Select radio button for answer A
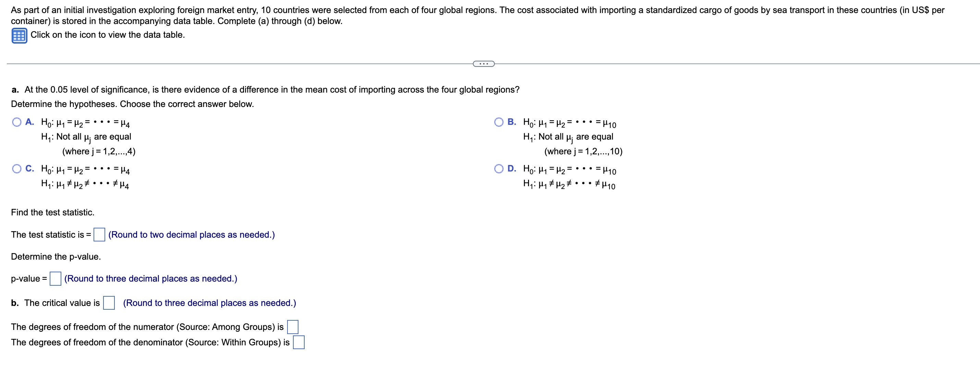Viewport: 980px width, 380px height. click(x=17, y=121)
